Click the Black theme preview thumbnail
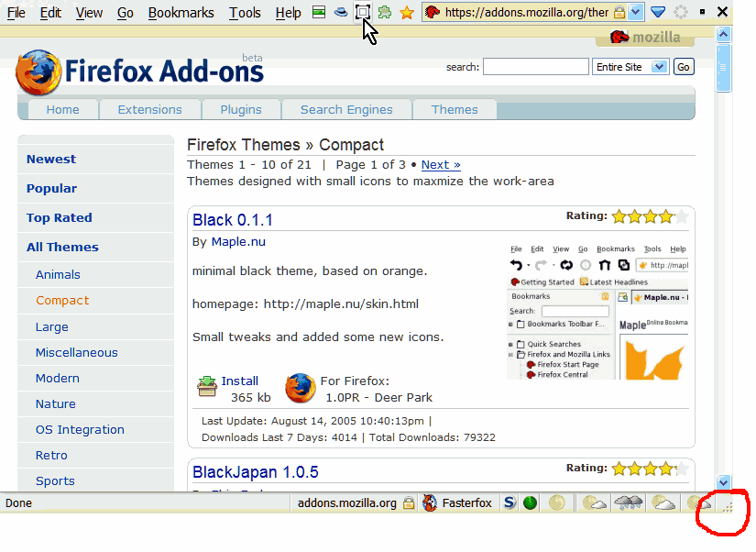756x552 pixels. click(597, 312)
